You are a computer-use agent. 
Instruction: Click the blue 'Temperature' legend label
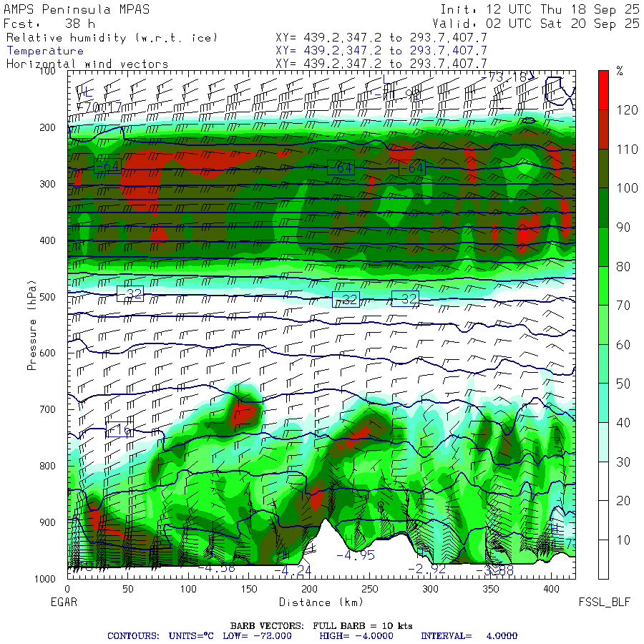(45, 51)
